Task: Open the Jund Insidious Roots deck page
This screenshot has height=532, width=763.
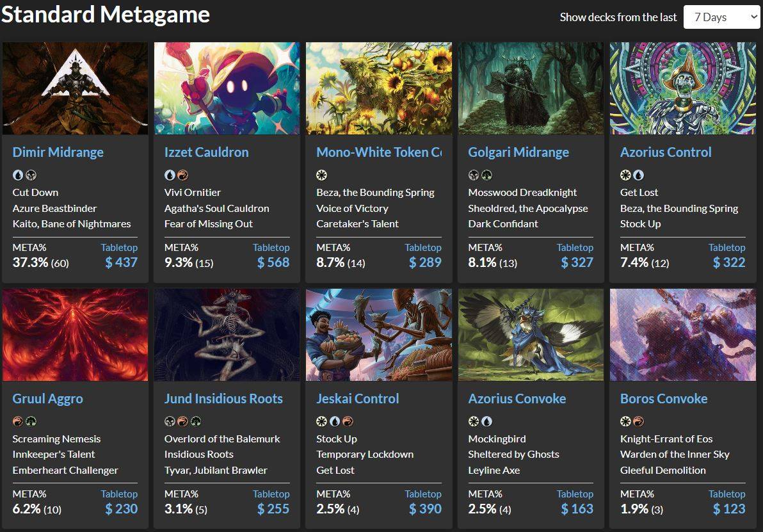Action: (x=223, y=399)
